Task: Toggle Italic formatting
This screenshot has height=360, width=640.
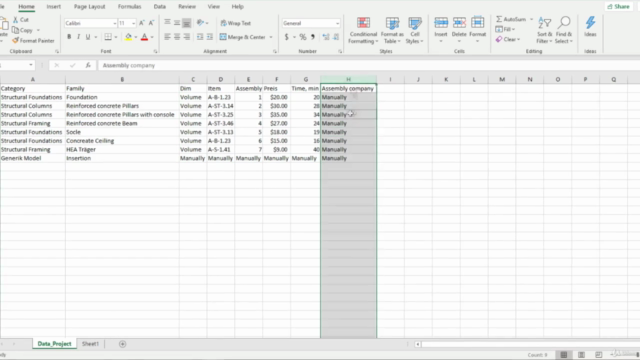Action: pyautogui.click(x=78, y=37)
